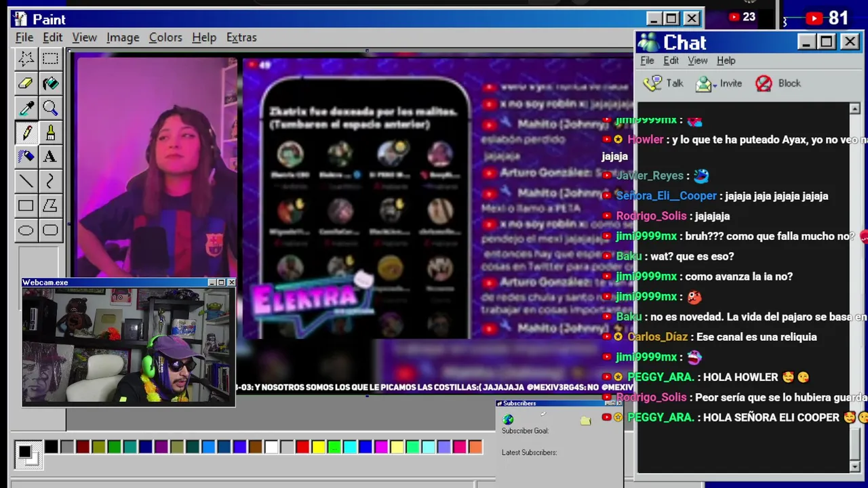Click the Chat window title bar icon
This screenshot has height=488, width=868.
(648, 42)
